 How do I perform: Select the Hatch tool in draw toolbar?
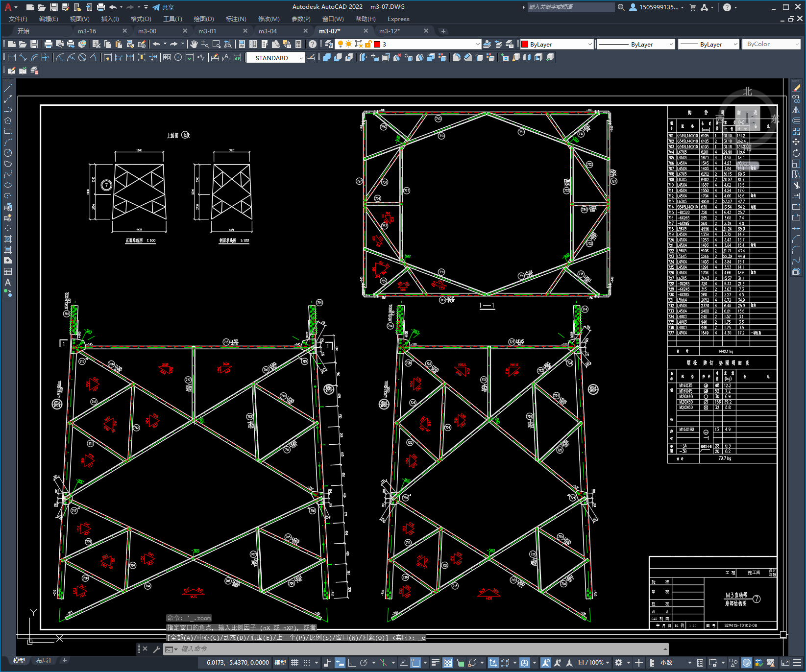[8, 239]
